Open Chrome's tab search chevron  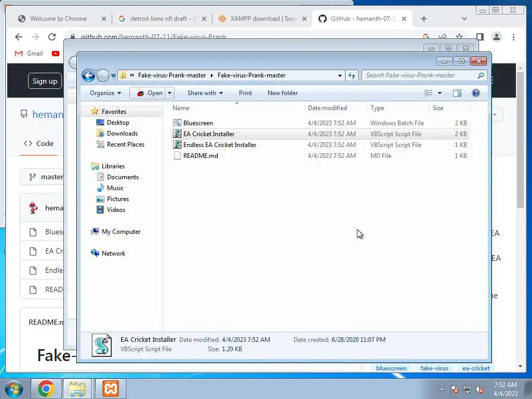tap(464, 19)
